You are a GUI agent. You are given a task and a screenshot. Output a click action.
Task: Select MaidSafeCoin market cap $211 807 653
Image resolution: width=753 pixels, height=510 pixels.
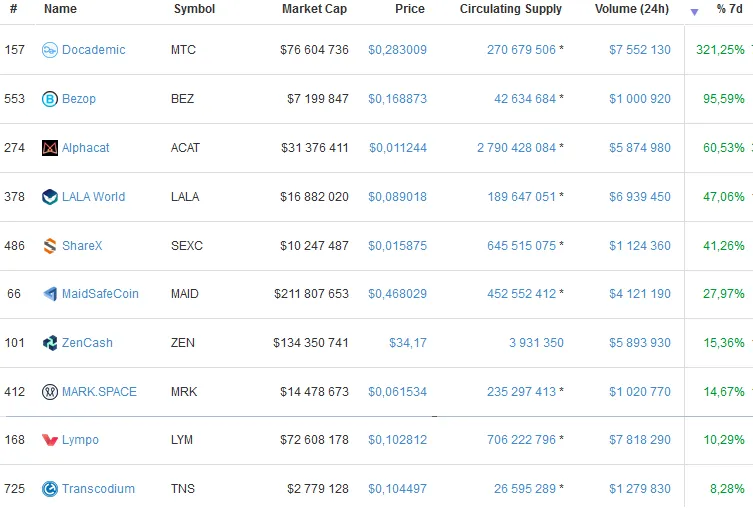pyautogui.click(x=311, y=294)
